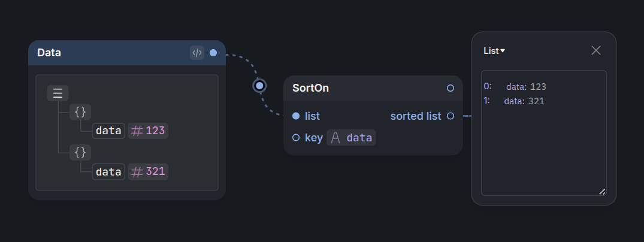Close the List preview panel
The image size is (644, 242).
pos(596,50)
